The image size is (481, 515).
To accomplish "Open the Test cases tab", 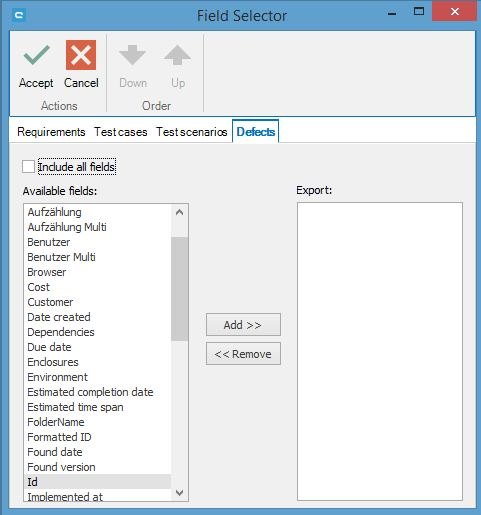I will 121,132.
